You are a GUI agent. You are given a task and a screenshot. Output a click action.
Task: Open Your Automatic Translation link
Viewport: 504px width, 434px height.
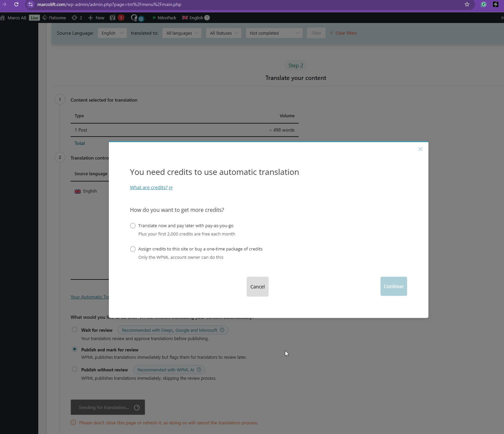tap(90, 297)
